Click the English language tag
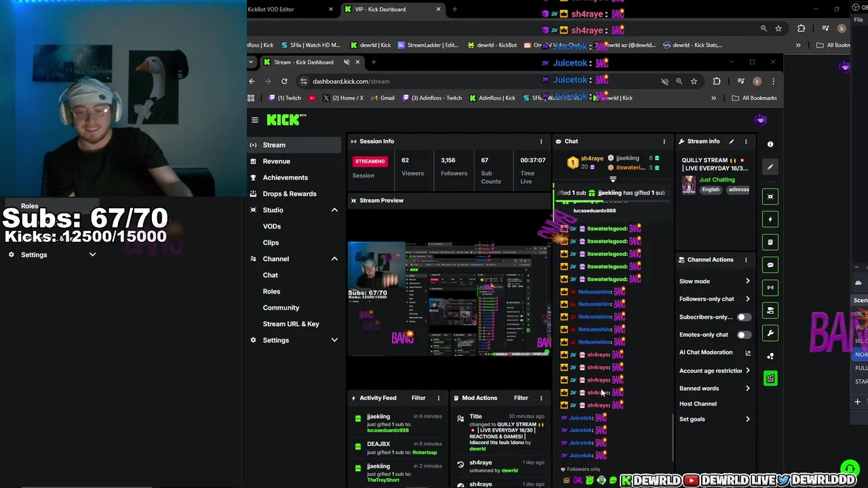This screenshot has height=488, width=868. tap(711, 190)
